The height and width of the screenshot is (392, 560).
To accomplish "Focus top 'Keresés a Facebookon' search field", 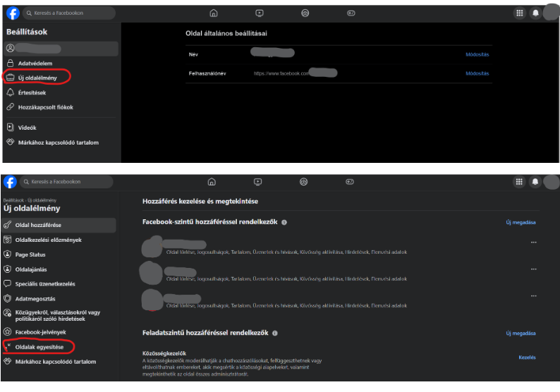I will (x=69, y=13).
